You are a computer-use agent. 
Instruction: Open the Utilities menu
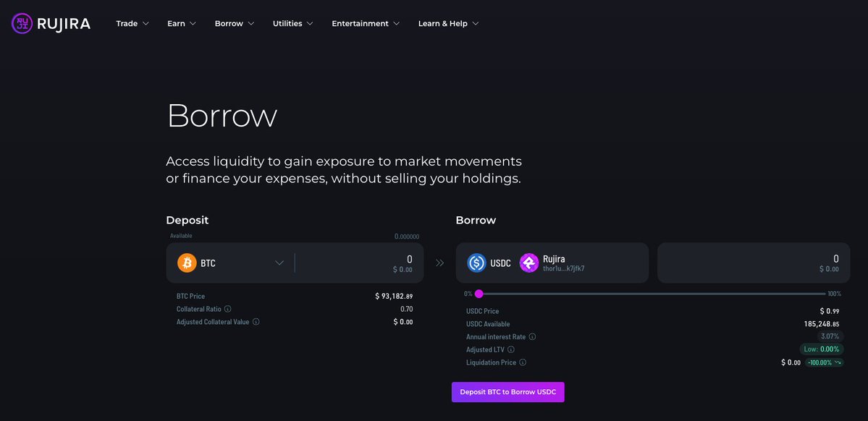click(x=293, y=24)
